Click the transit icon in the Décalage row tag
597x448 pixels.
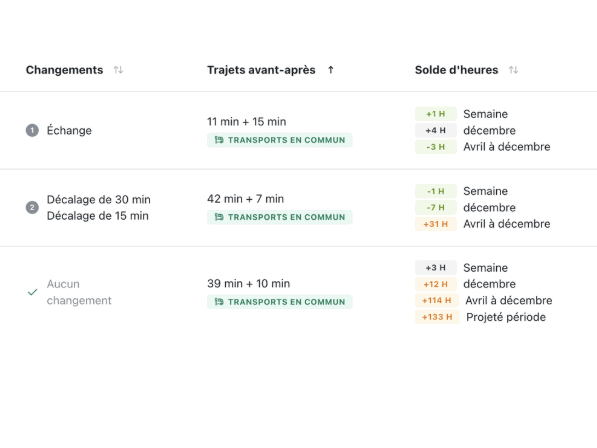tap(219, 217)
